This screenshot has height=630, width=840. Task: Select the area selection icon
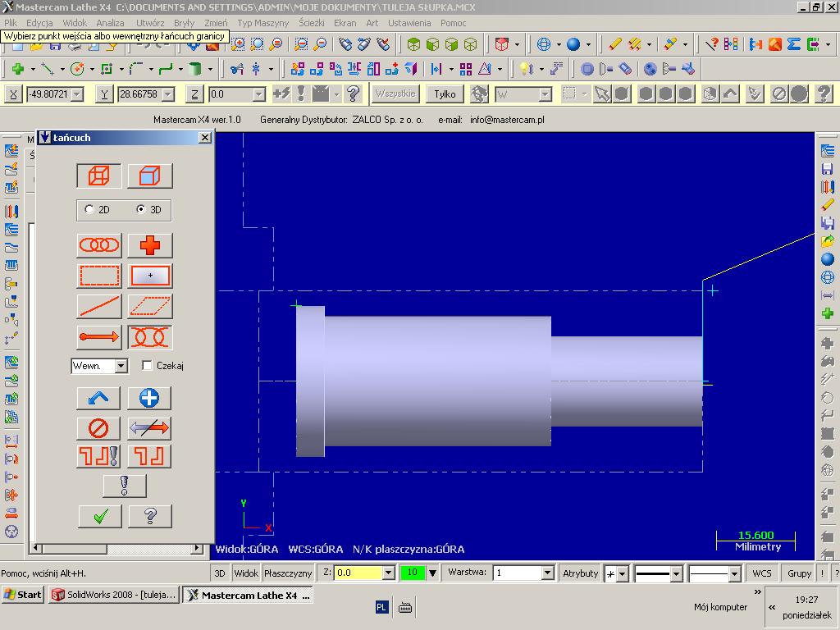[150, 276]
